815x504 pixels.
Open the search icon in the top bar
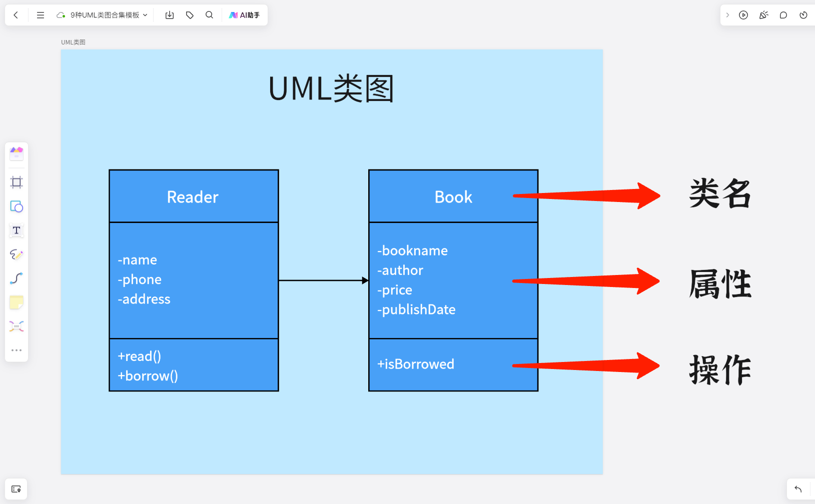(209, 15)
